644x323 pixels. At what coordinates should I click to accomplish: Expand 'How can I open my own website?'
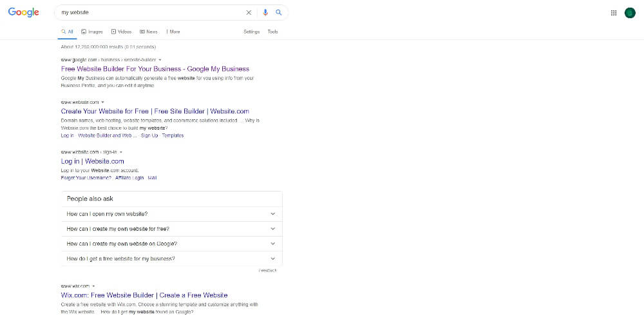(172, 213)
